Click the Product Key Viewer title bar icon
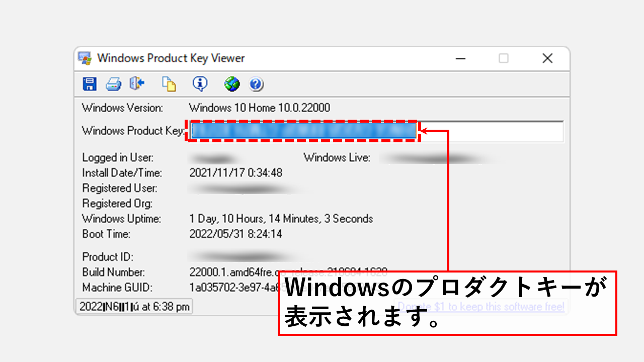Image resolution: width=644 pixels, height=362 pixels. [x=85, y=58]
